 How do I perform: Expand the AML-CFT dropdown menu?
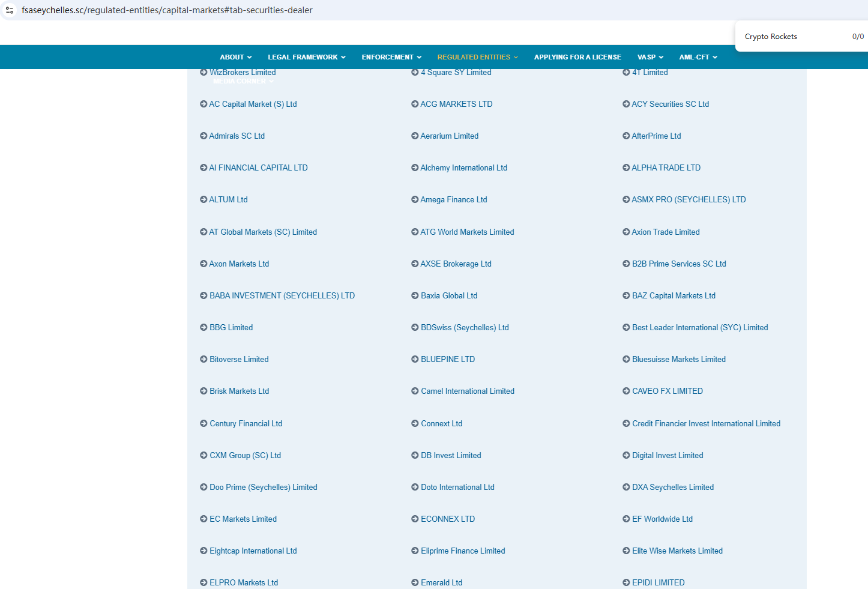[x=698, y=57]
